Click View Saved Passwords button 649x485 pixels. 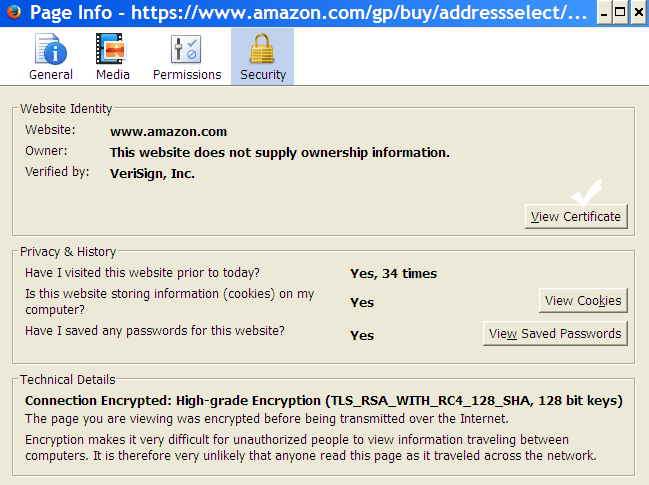pyautogui.click(x=555, y=334)
